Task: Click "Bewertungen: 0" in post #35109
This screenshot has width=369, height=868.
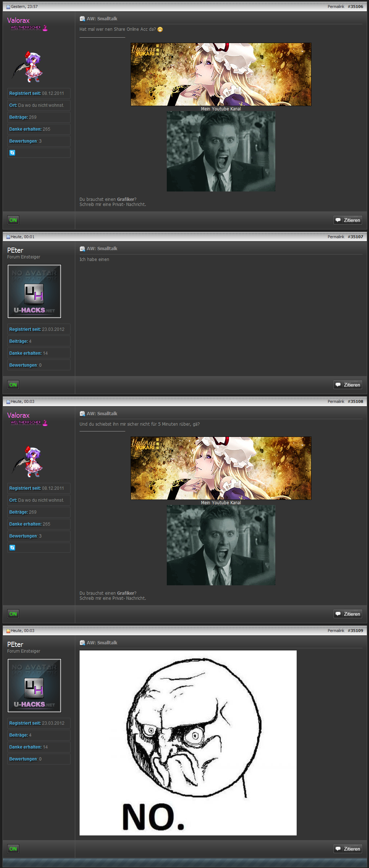Action: (39, 759)
